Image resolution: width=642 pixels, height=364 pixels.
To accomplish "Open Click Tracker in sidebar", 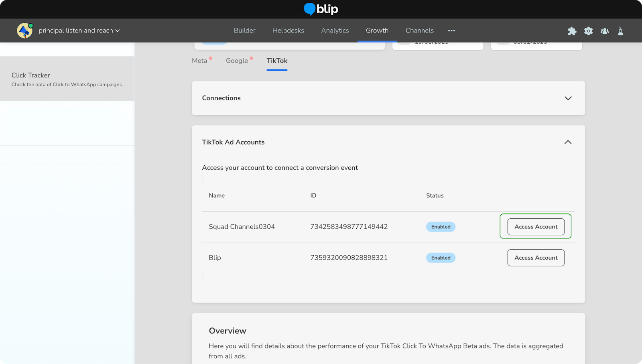I will 67,79.
